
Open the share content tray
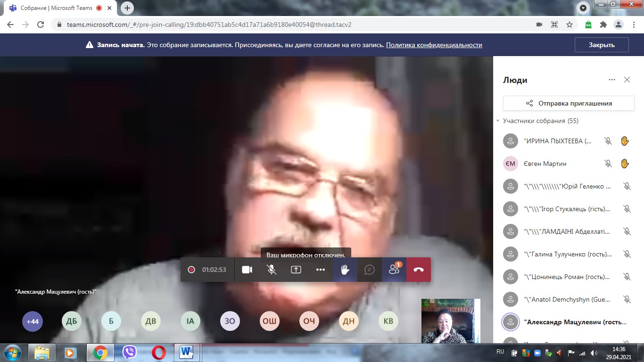coord(296,270)
